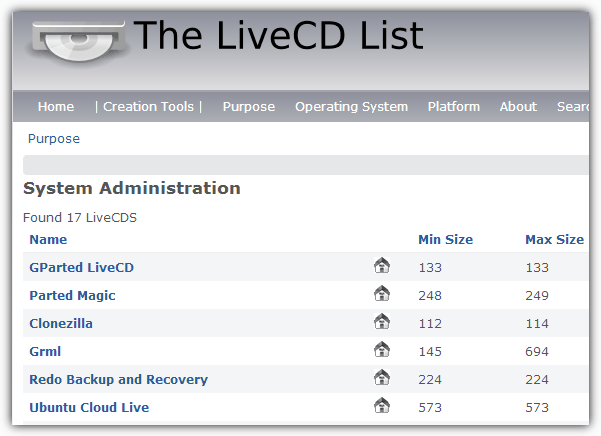The height and width of the screenshot is (436, 601).
Task: Click The LiveCD List site title
Action: (x=278, y=35)
